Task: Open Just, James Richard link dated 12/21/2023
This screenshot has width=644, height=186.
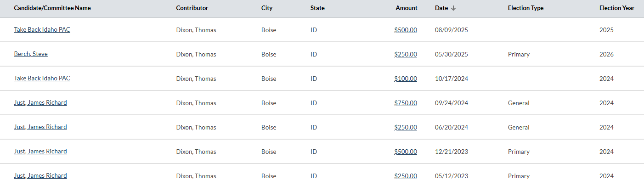Action: [x=40, y=152]
